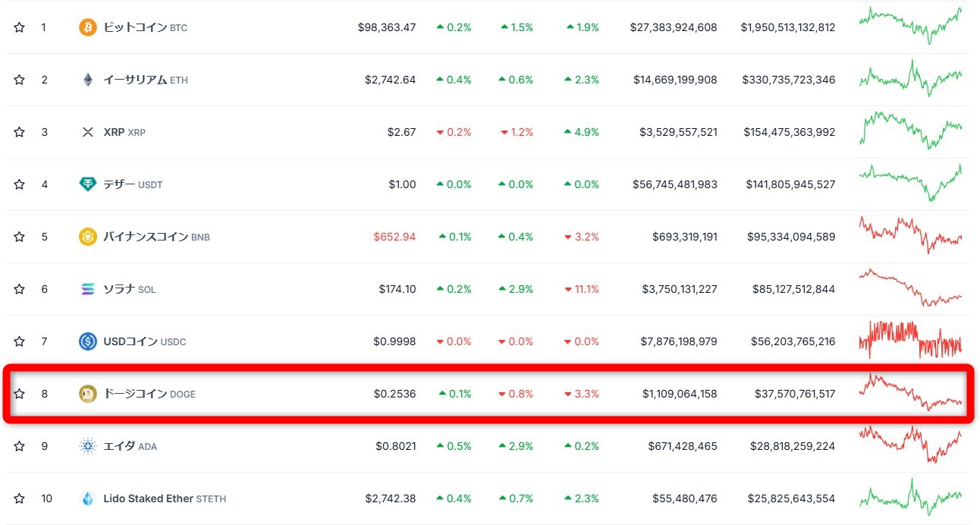This screenshot has width=980, height=525.
Task: Click Ethereum market cap $330,735,723,346
Action: (x=790, y=80)
